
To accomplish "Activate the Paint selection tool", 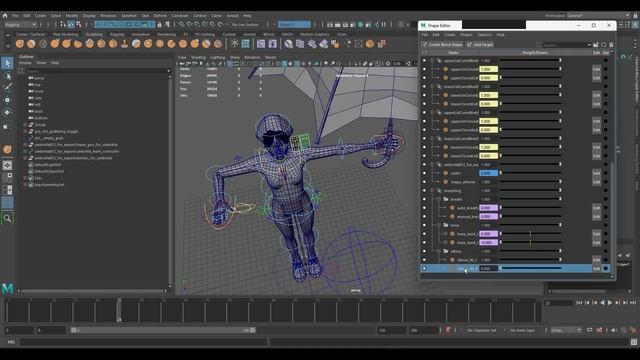I will click(7, 87).
